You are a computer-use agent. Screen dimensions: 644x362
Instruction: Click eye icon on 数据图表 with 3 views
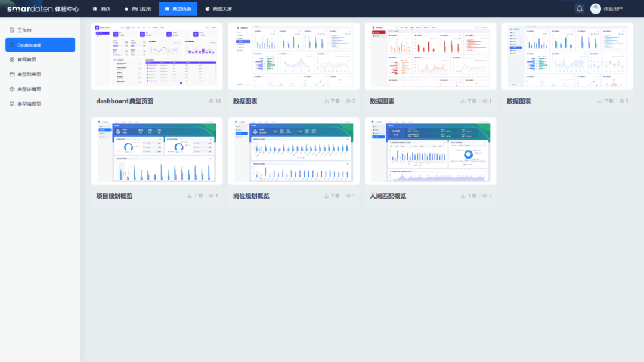tap(348, 101)
